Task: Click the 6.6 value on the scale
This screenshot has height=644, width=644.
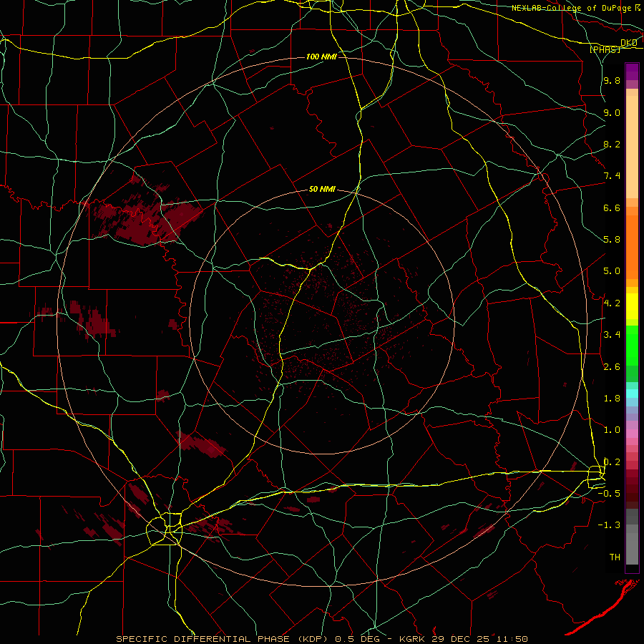Action: 612,208
